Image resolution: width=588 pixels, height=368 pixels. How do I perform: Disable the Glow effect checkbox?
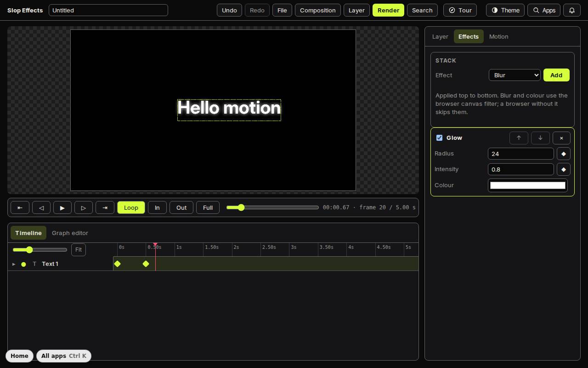(x=439, y=138)
